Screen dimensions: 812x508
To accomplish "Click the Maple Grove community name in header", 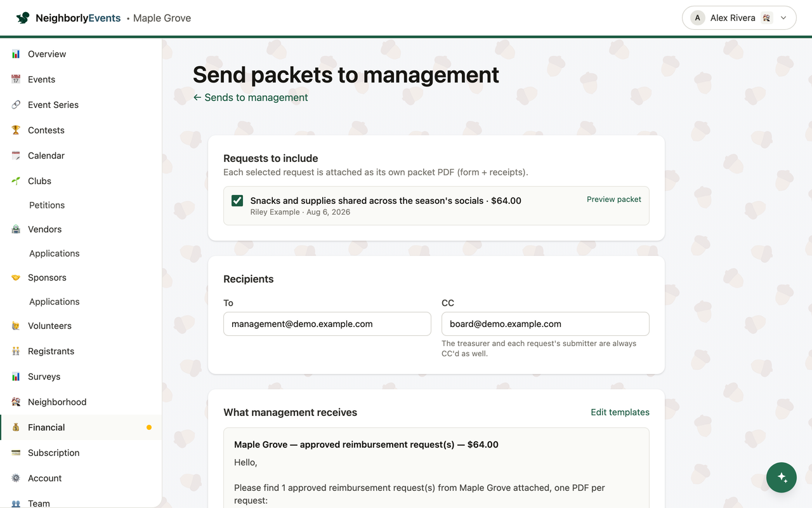I will (162, 18).
